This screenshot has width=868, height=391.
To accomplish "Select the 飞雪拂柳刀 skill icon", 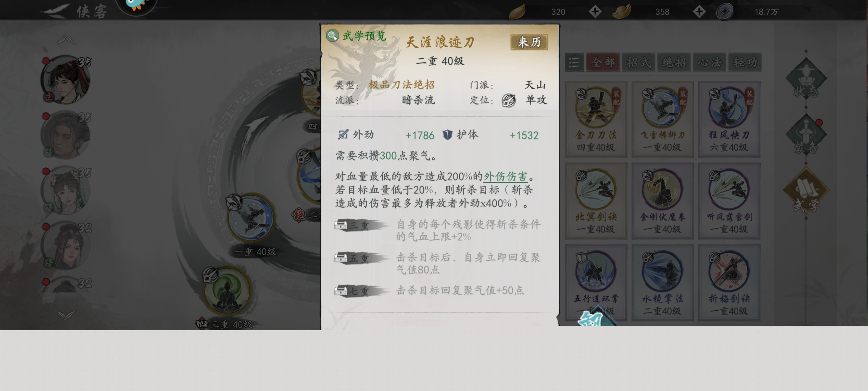I will coord(662,108).
